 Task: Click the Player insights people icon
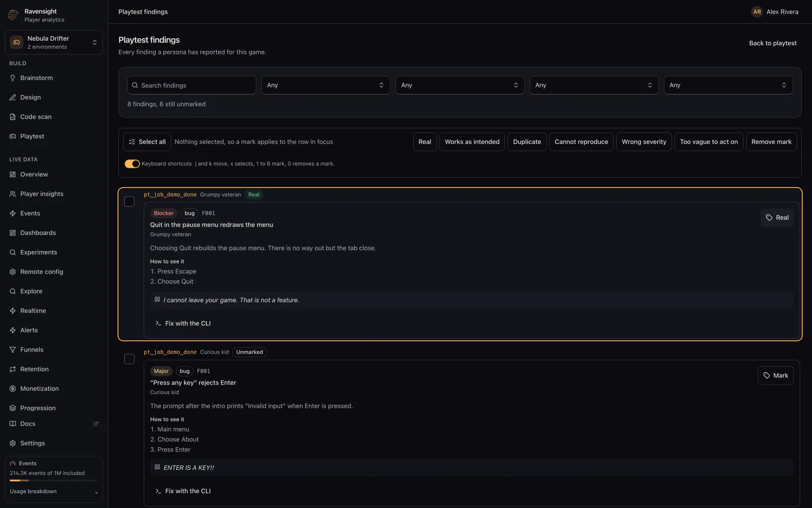(x=13, y=194)
